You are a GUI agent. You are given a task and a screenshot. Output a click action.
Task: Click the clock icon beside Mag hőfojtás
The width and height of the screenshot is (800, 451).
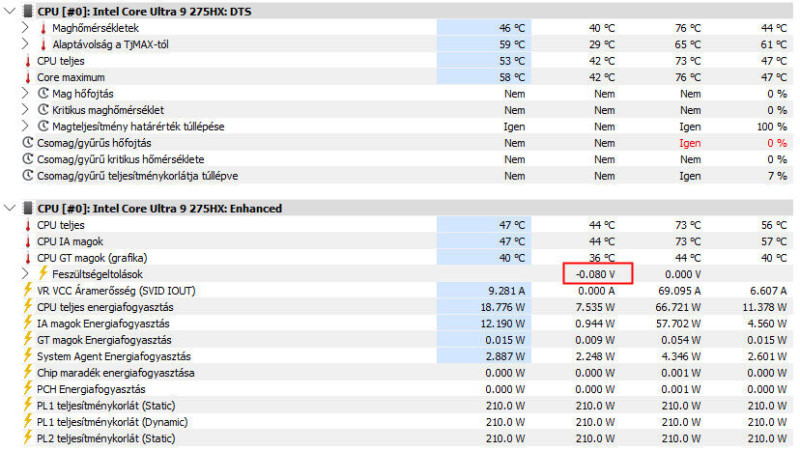coord(43,93)
